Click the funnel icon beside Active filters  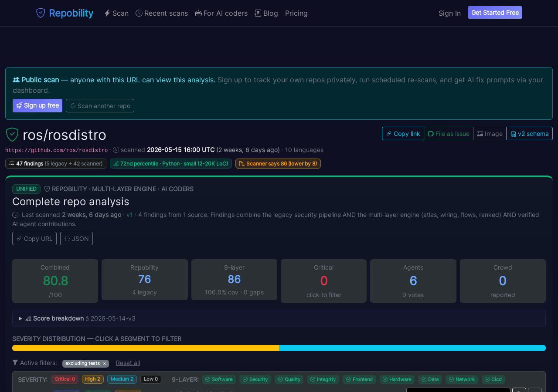15,362
